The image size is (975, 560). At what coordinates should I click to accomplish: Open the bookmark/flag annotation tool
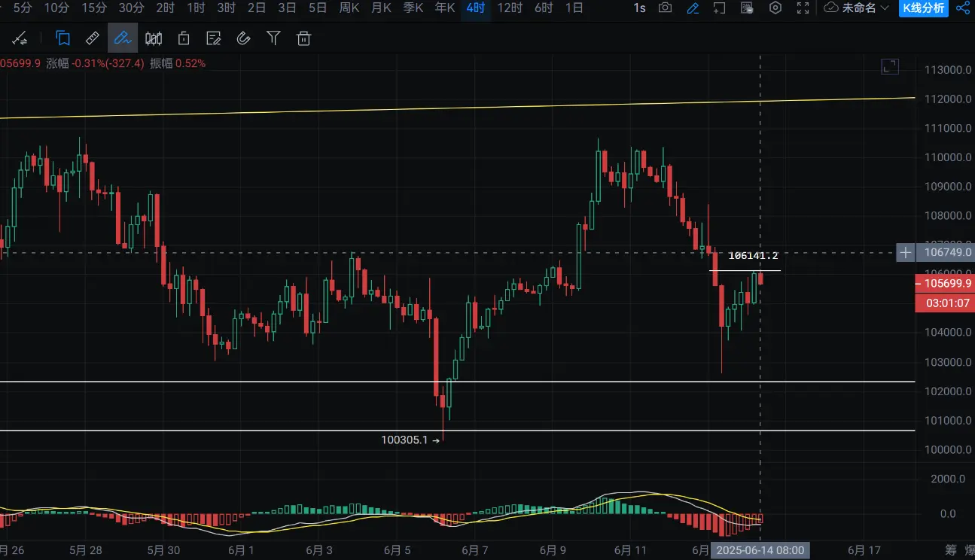coord(63,38)
